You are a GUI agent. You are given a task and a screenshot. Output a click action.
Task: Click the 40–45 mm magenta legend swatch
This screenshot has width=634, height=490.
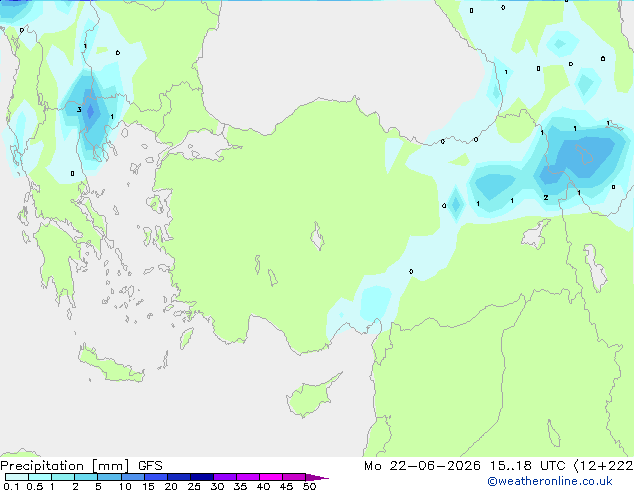(271, 477)
